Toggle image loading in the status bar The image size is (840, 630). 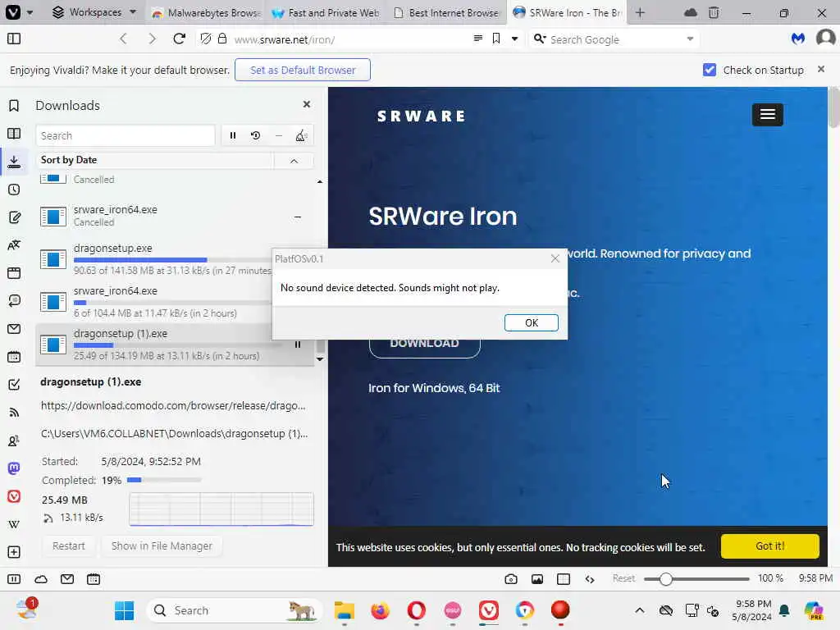tap(536, 579)
